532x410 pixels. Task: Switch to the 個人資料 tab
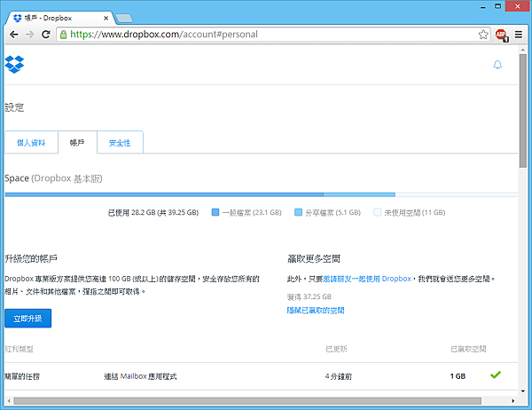pos(31,143)
